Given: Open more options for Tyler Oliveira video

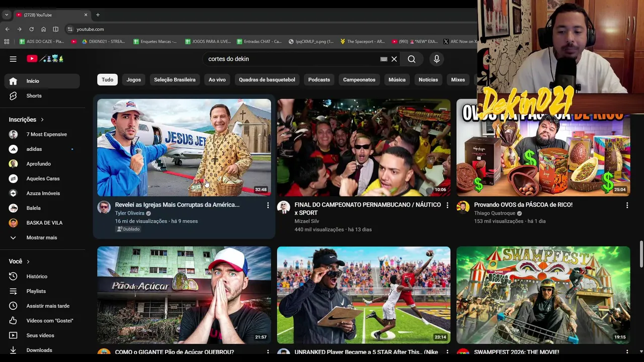Looking at the screenshot, I should [268, 205].
